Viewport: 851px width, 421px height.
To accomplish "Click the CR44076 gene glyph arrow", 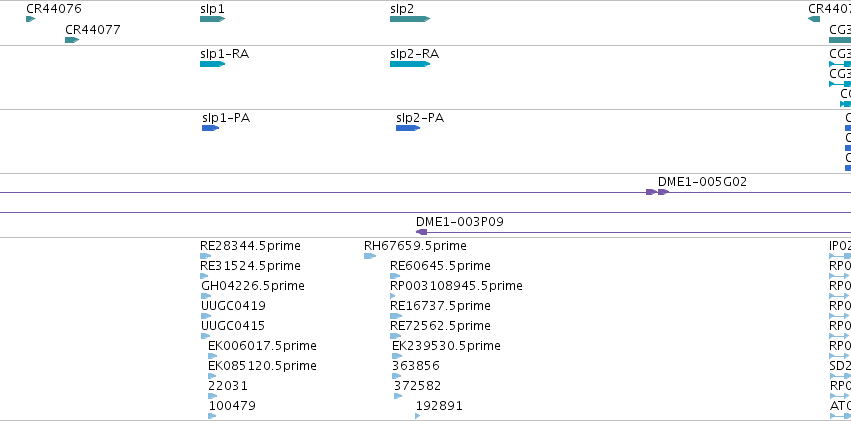I will [x=30, y=19].
